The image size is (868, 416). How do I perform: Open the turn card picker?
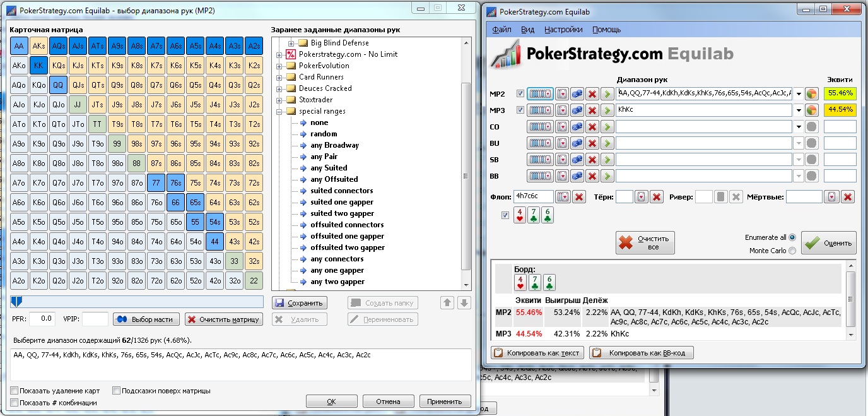641,197
